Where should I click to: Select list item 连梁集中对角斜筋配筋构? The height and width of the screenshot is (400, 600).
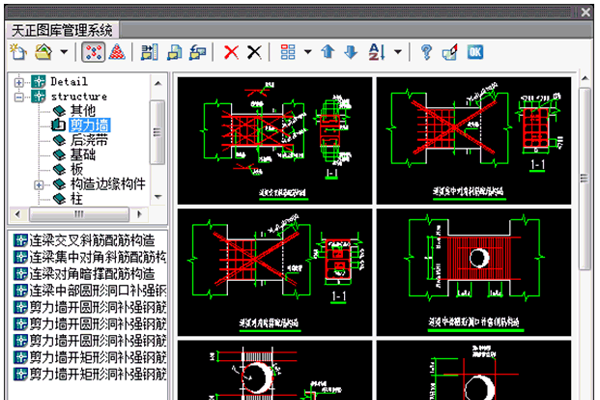click(98, 257)
